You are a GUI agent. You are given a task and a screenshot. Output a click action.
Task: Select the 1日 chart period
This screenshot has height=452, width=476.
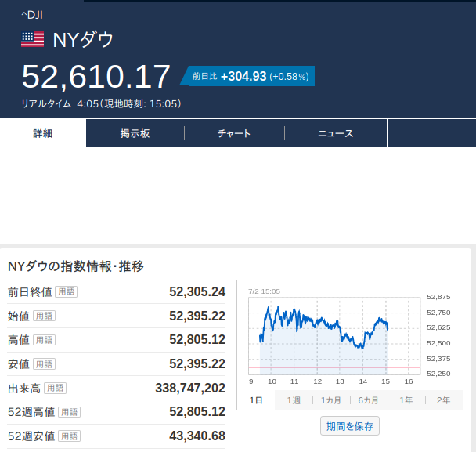pyautogui.click(x=256, y=400)
